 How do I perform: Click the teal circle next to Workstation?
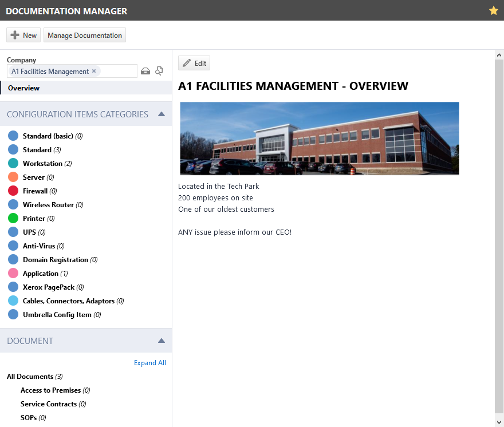13,163
